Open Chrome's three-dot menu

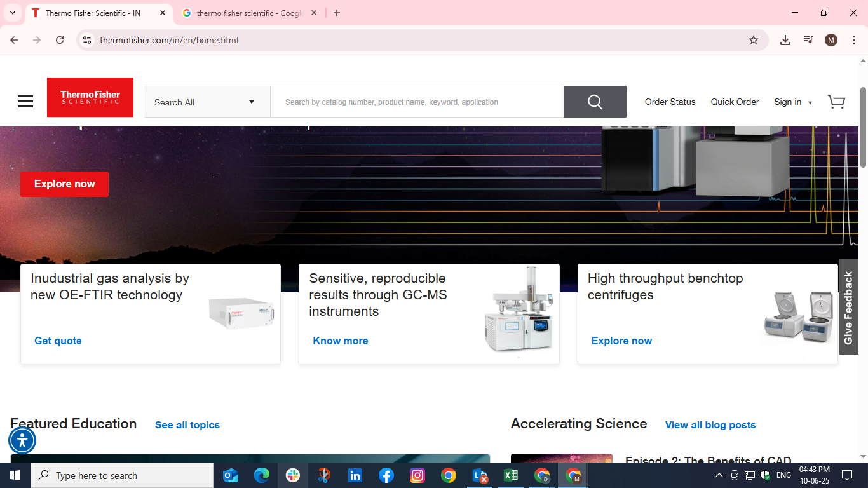coord(854,40)
